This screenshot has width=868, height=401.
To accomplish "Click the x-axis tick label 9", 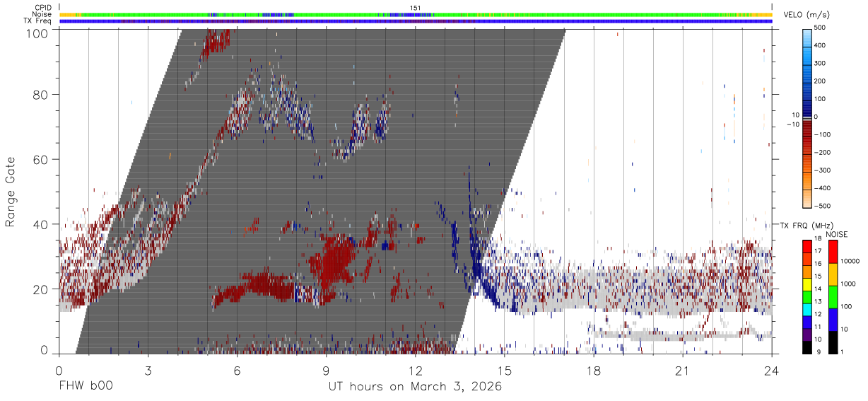I will point(326,370).
